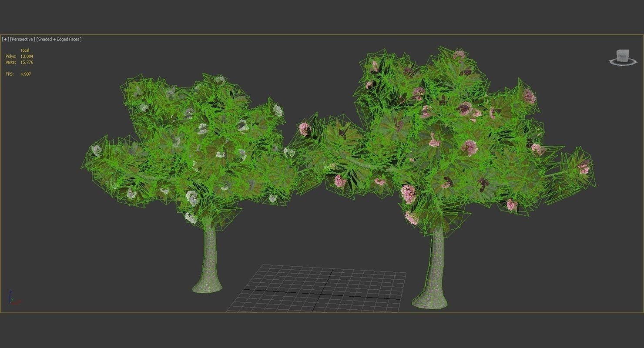
Task: Click the Verts count value 15,776
Action: pyautogui.click(x=27, y=62)
